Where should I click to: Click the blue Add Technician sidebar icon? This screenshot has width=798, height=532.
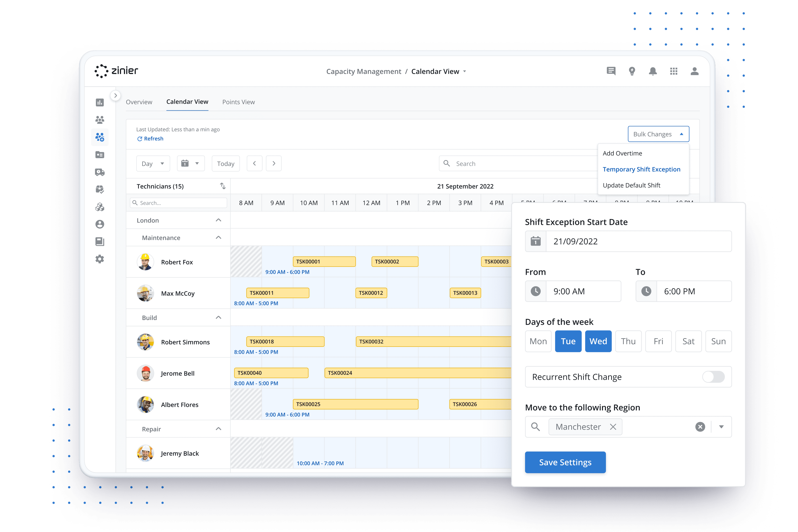coord(99,137)
